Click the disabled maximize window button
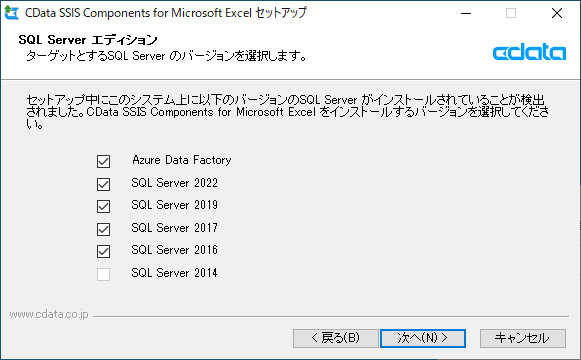This screenshot has width=581, height=360. pos(511,13)
